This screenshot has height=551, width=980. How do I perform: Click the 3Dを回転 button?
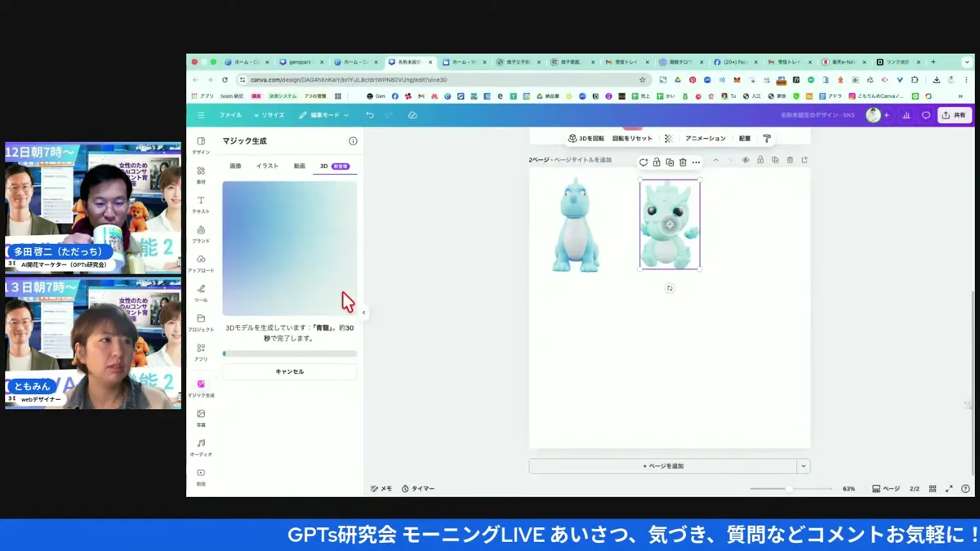586,139
